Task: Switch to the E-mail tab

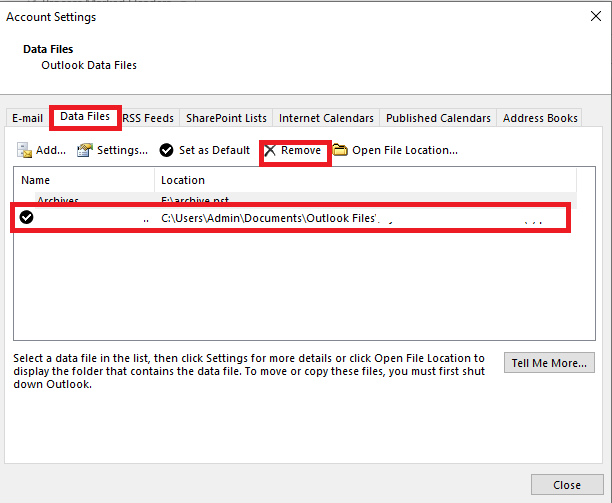Action: coord(27,118)
